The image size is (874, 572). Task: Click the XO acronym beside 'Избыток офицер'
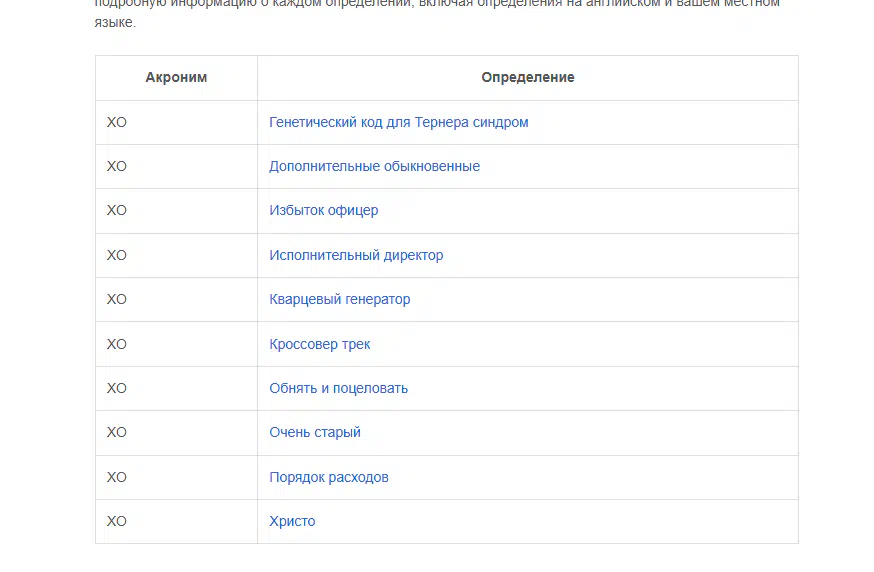(117, 210)
